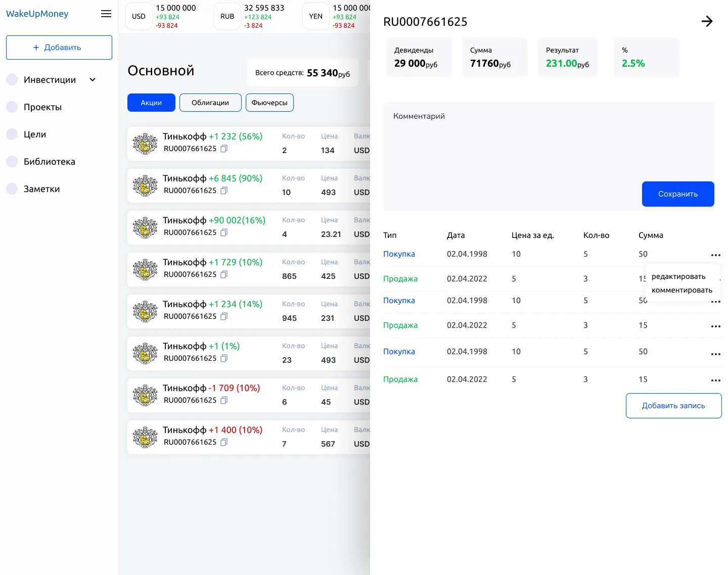
Task: Copy ISIN of Тинькофф +6 845 row
Action: click(224, 190)
